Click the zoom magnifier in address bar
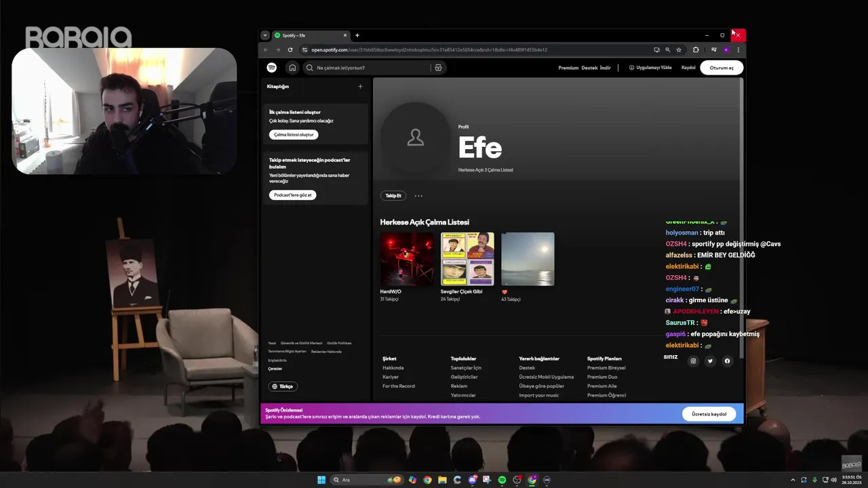The image size is (868, 488). [667, 49]
